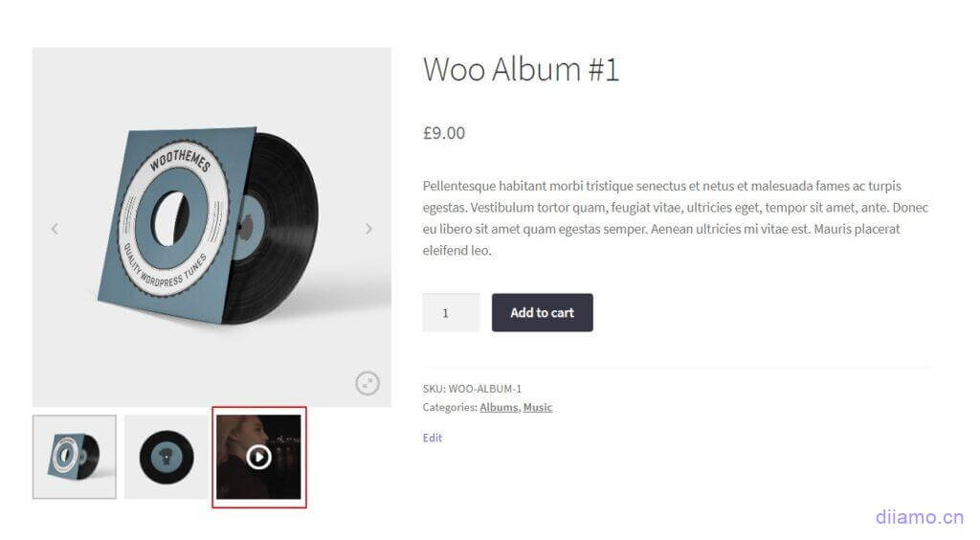Click the next image arrow
The width and height of the screenshot is (980, 540).
pos(368,229)
